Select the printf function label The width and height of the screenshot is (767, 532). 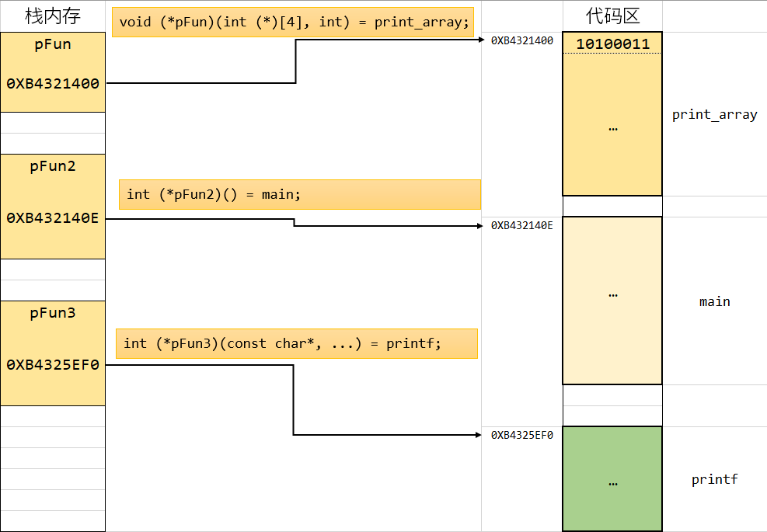[714, 480]
